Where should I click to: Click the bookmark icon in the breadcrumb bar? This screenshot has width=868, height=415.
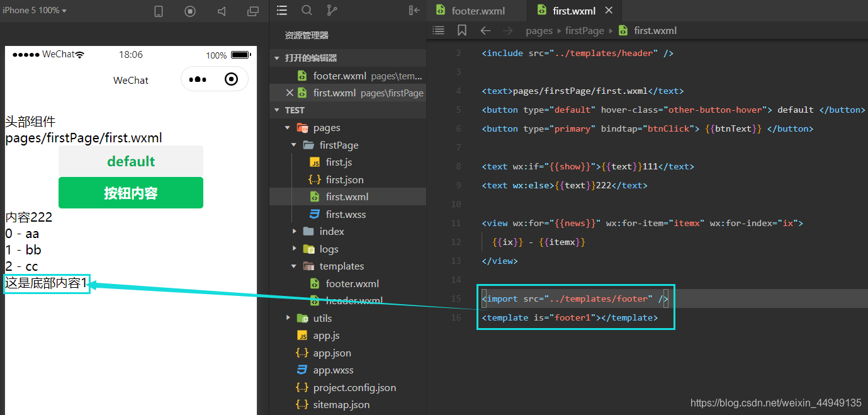(462, 30)
